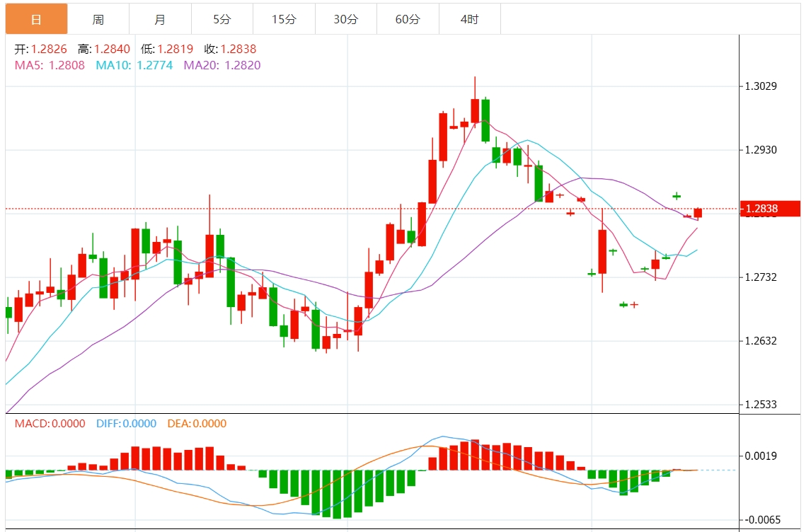The width and height of the screenshot is (811, 532).
Task: Click the 1.3029 price axis label
Action: pos(760,86)
